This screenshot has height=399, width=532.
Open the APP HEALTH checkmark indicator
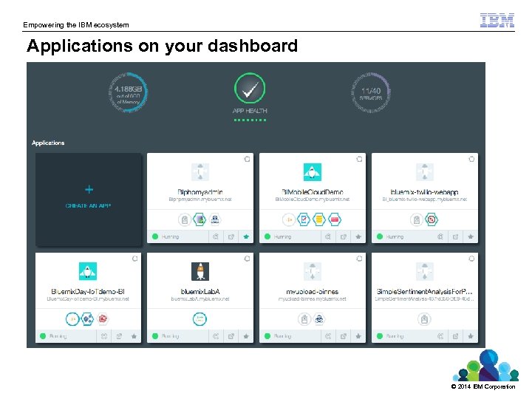coord(250,89)
